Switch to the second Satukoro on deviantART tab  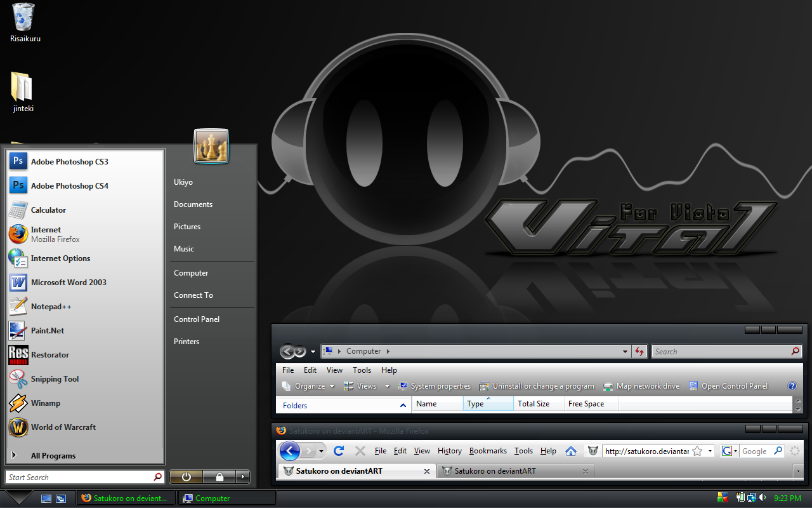[x=507, y=471]
